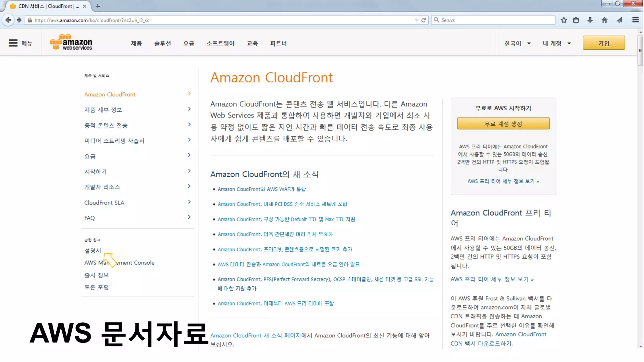The height and width of the screenshot is (362, 644).
Task: Click the Amazon Web Services logo
Action: coord(71,42)
